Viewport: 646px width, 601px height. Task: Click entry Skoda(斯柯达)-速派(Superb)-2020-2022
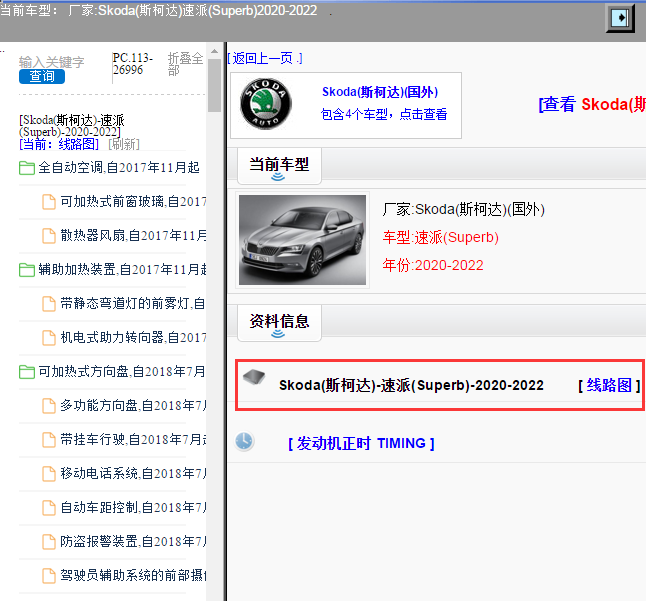[411, 386]
